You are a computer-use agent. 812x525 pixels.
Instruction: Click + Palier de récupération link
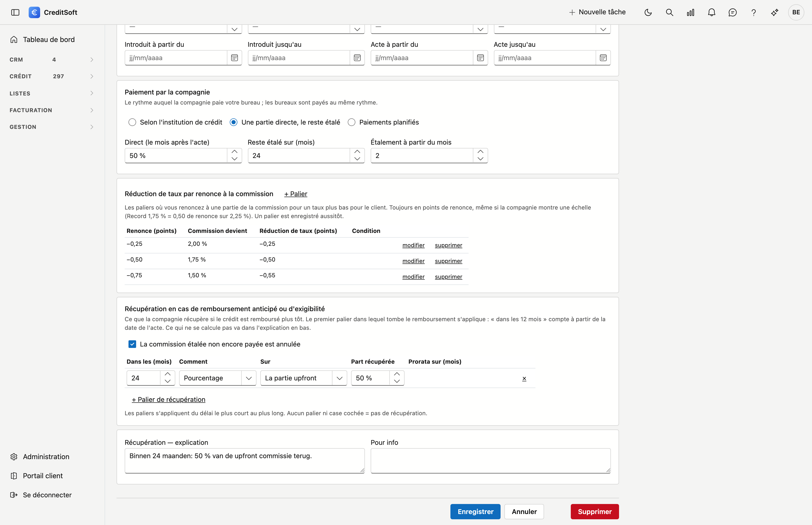coord(169,399)
